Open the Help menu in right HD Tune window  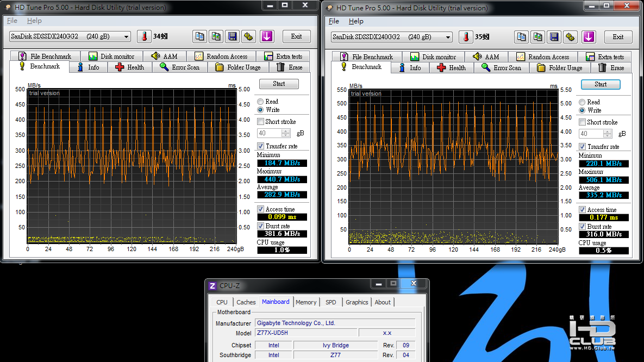355,21
